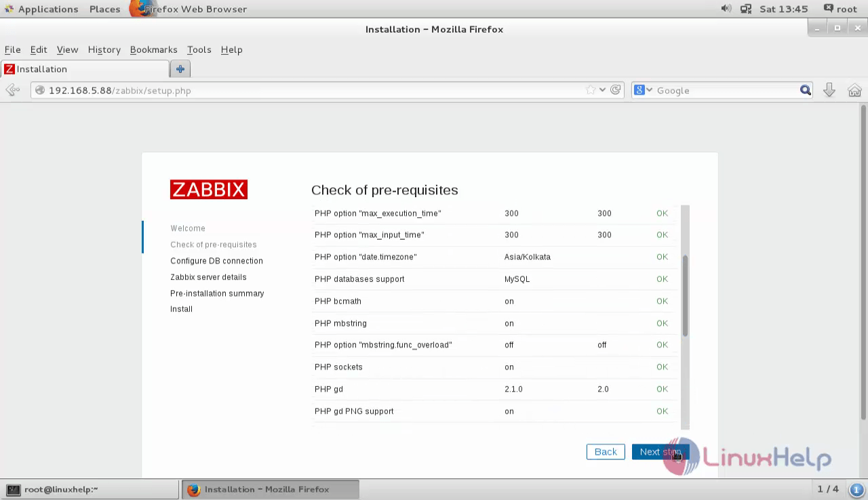
Task: Open the Bookmarks menu
Action: tap(153, 49)
